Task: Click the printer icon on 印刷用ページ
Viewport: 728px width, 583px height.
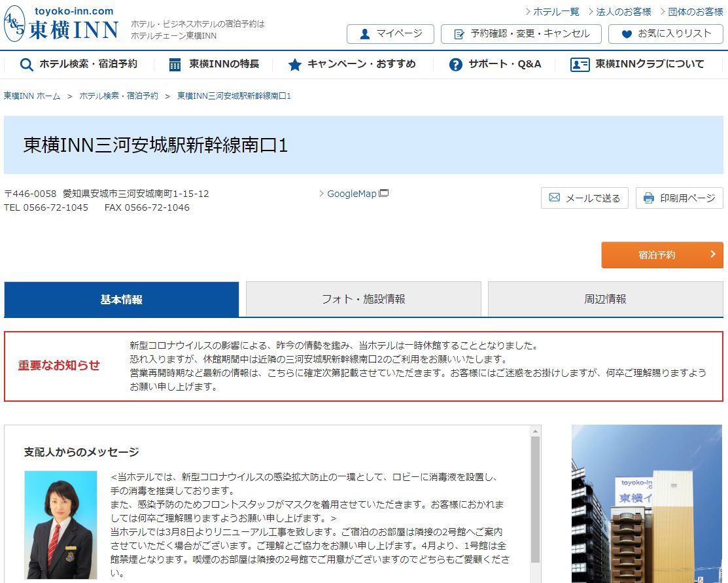Action: 649,198
